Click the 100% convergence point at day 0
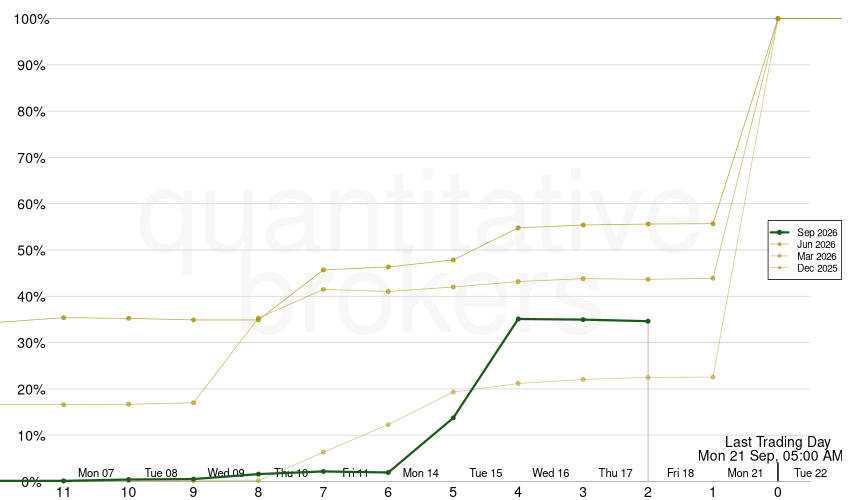Image resolution: width=850 pixels, height=500 pixels. pos(778,18)
